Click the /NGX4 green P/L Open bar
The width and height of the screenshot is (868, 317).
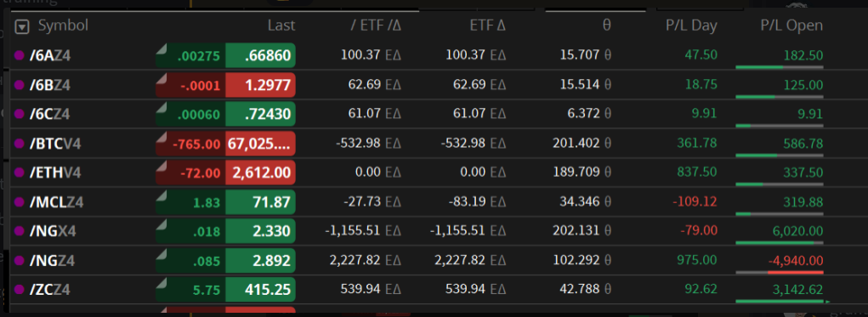click(x=775, y=243)
